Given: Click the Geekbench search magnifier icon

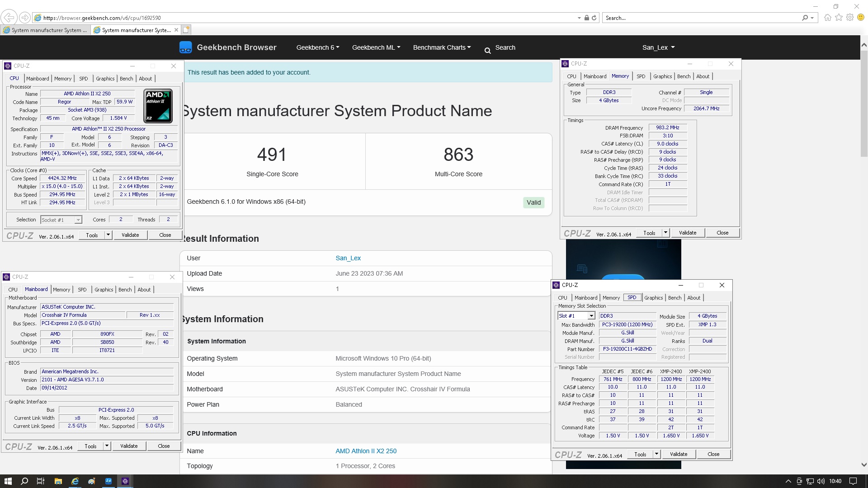Looking at the screenshot, I should click(x=487, y=51).
